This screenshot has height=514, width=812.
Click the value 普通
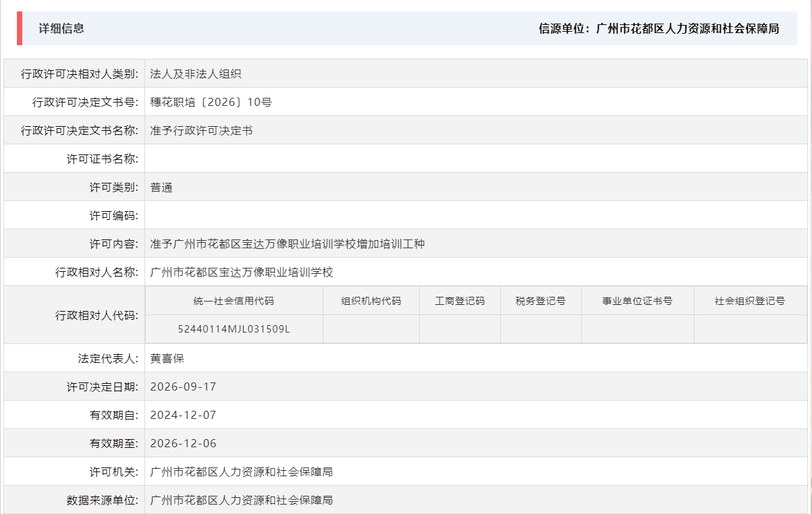(x=161, y=188)
